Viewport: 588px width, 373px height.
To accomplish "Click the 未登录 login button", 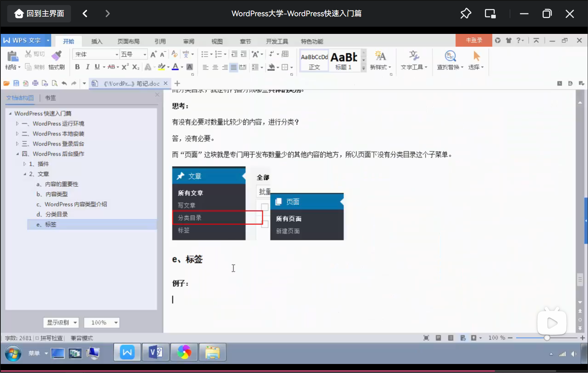I will coord(474,40).
